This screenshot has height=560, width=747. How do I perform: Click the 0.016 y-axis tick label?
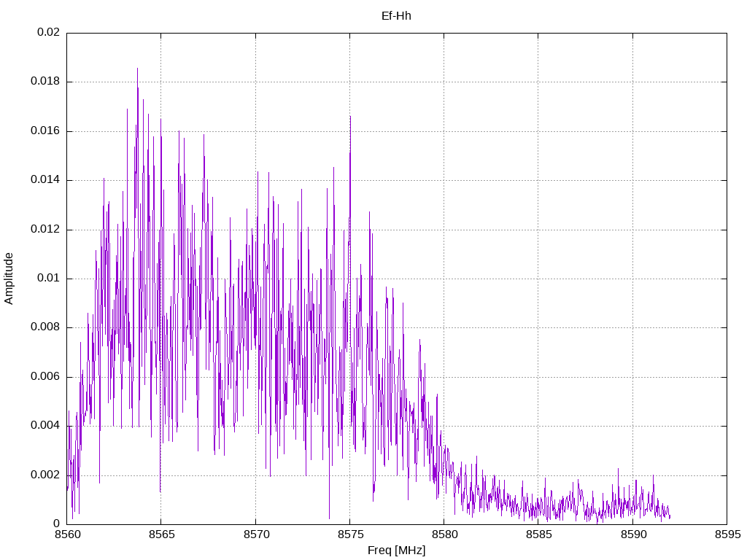(x=45, y=131)
